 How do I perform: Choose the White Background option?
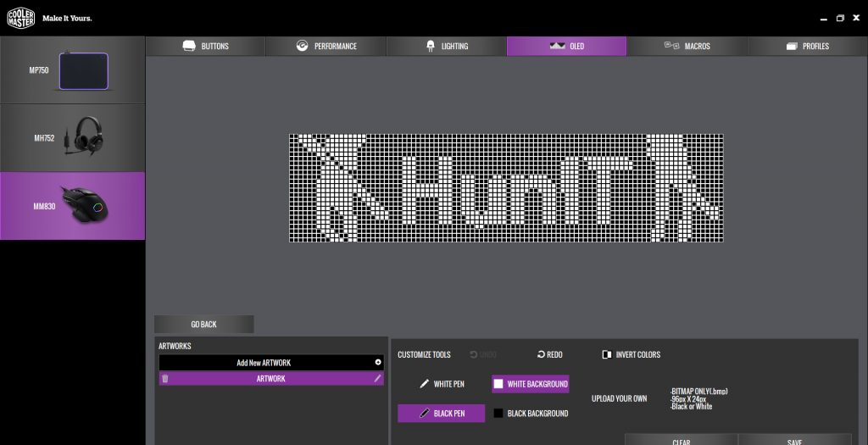[x=530, y=384]
